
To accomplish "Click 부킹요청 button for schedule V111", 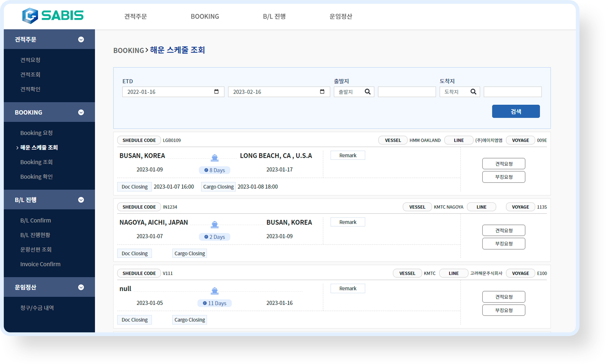I will (x=503, y=310).
